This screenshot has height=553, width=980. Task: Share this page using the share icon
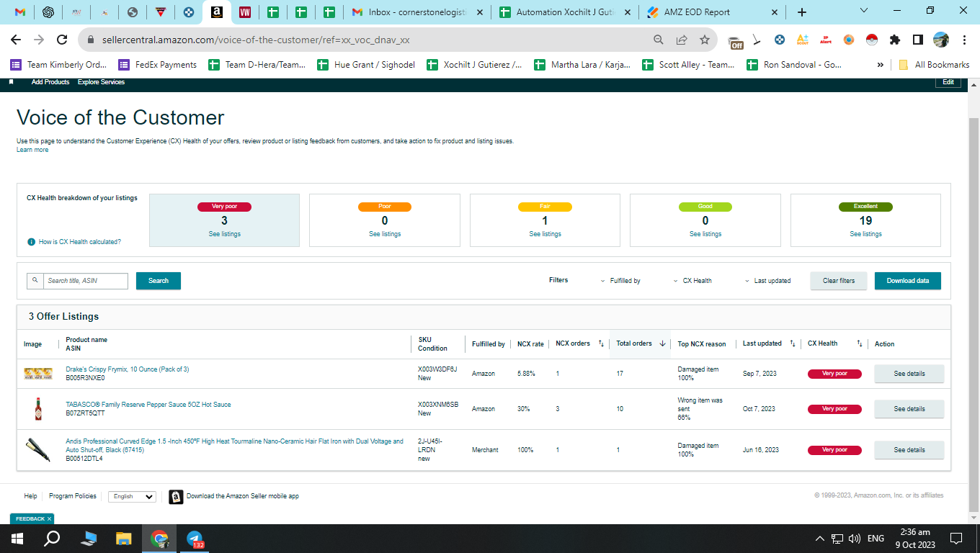[682, 40]
